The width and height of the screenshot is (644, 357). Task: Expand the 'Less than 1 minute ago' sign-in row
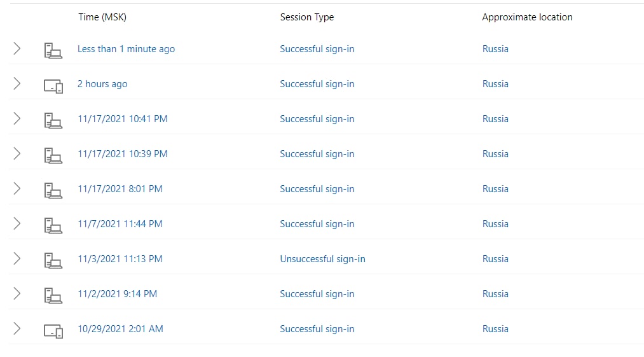click(x=17, y=48)
